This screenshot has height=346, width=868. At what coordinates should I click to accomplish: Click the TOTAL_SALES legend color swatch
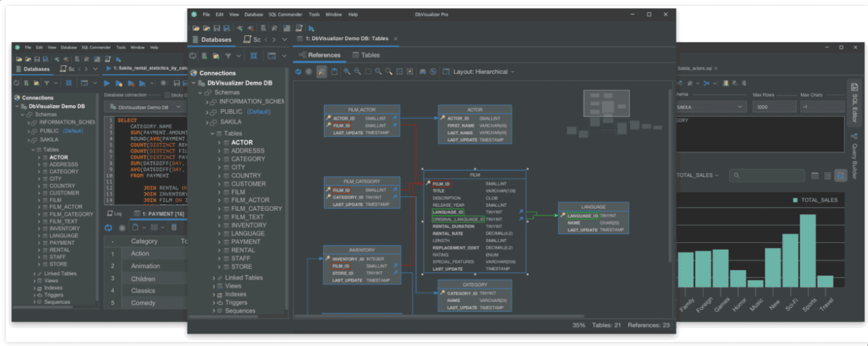click(x=795, y=200)
